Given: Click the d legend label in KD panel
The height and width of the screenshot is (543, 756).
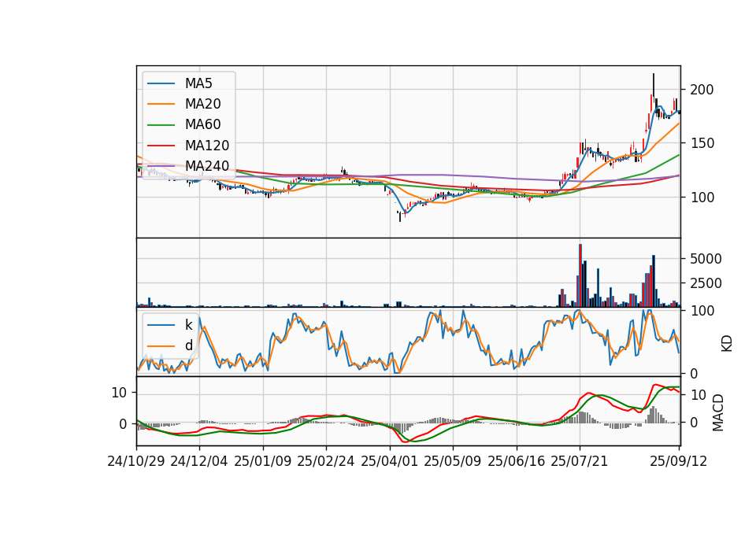Looking at the screenshot, I should pyautogui.click(x=188, y=346).
